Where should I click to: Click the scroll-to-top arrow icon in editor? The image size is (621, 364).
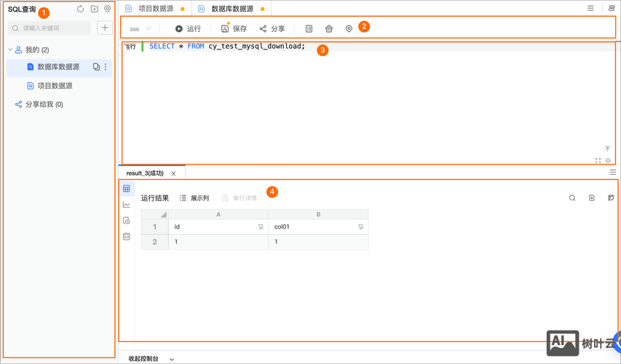[x=608, y=149]
